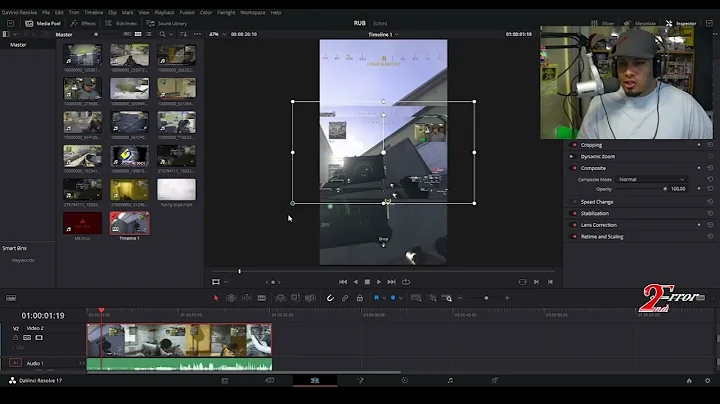Screen dimensions: 720x404
Task: Open the flag color dropdown arrow
Action: coord(384,298)
